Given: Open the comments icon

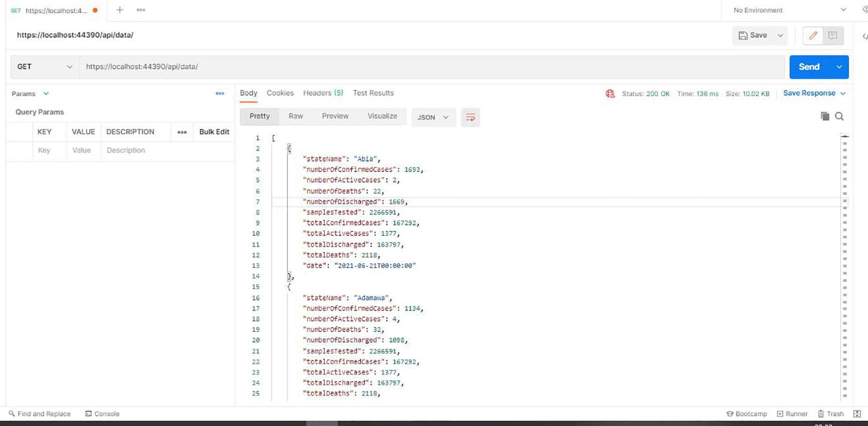Looking at the screenshot, I should [833, 35].
